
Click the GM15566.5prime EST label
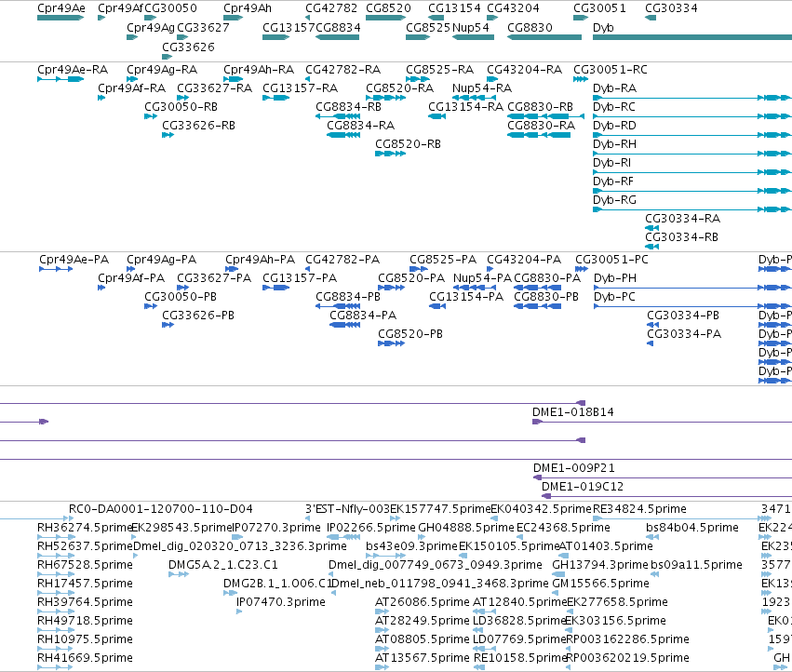click(600, 583)
